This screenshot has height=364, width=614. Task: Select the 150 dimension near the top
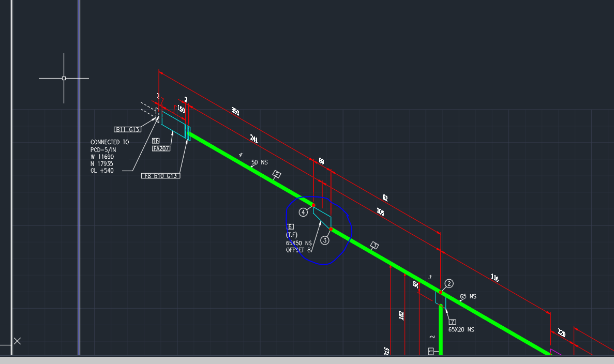[x=181, y=109]
